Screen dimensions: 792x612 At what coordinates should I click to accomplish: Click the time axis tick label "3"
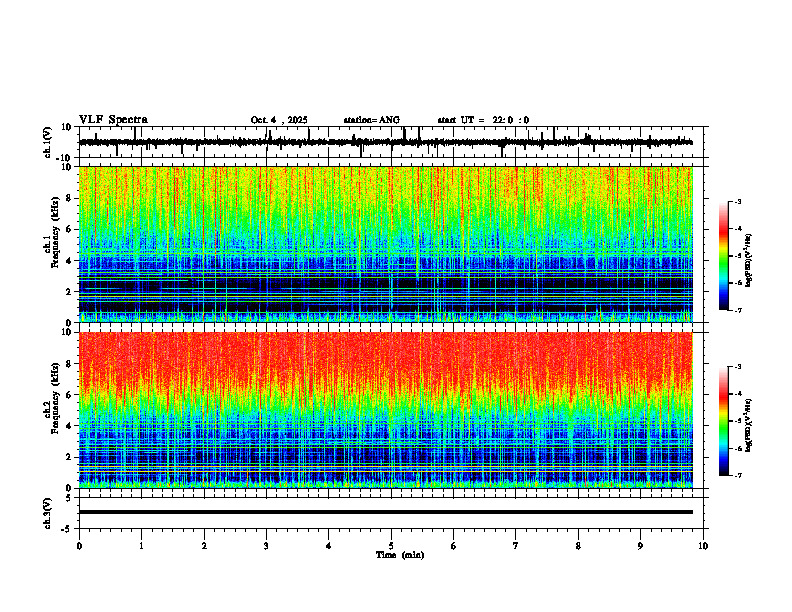pyautogui.click(x=266, y=546)
